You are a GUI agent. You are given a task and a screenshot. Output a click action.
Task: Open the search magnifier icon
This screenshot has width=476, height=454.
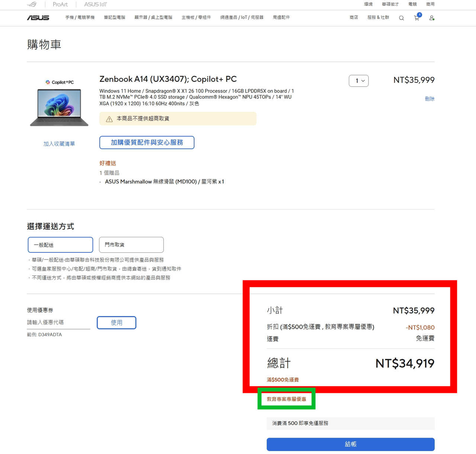[x=401, y=18]
